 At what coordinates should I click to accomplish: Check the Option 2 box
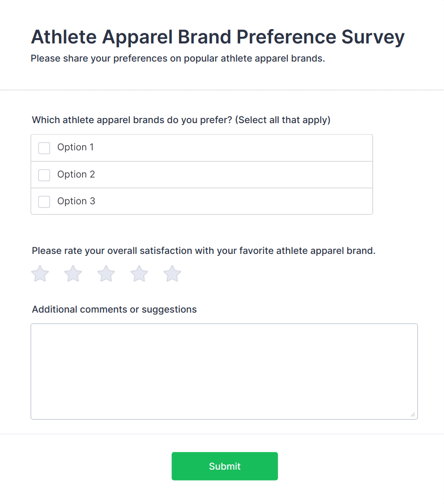click(x=44, y=175)
